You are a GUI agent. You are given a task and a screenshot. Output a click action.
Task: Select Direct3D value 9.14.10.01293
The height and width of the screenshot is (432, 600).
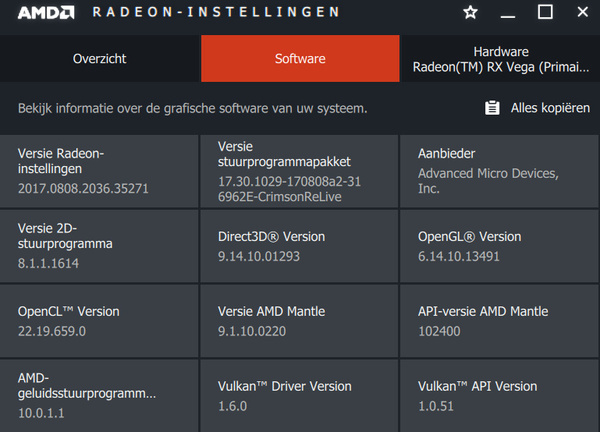(x=259, y=256)
